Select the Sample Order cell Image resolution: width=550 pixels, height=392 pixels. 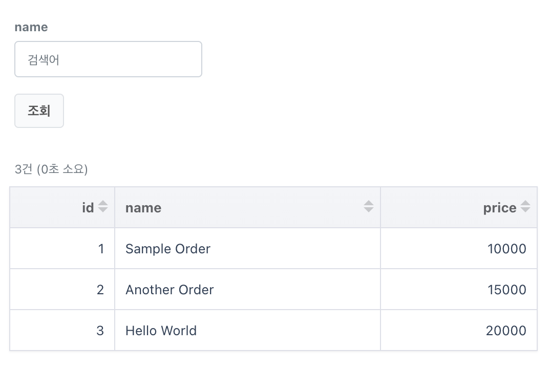tap(168, 249)
